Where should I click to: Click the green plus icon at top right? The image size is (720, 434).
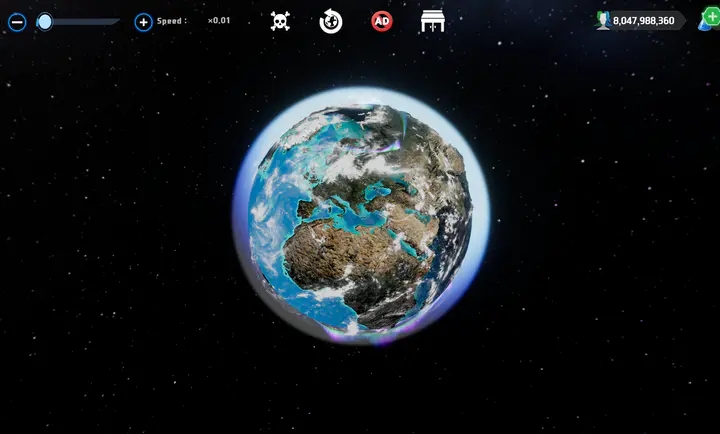click(x=711, y=17)
